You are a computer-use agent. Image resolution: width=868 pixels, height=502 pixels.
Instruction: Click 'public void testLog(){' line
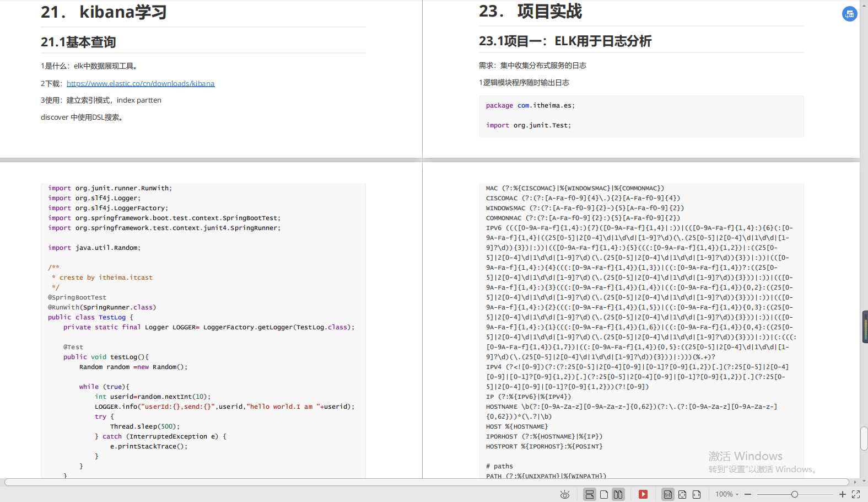pyautogui.click(x=106, y=357)
